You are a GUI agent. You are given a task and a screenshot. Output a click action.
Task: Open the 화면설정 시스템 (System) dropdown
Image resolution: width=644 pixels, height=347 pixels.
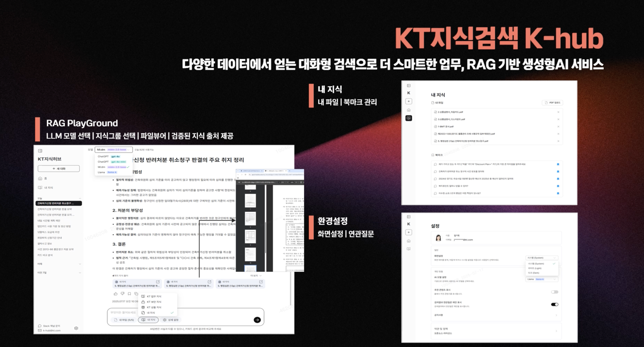click(542, 258)
